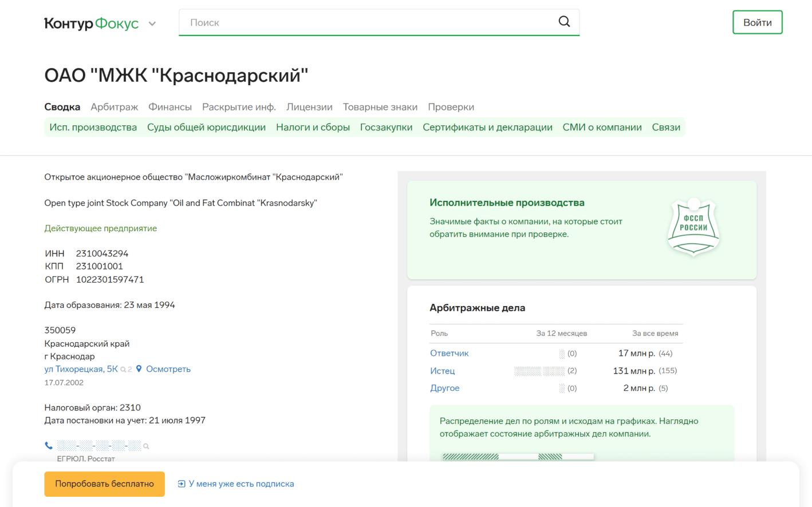812x507 pixels.
Task: Switch to the Арбитраж tab
Action: pyautogui.click(x=115, y=107)
